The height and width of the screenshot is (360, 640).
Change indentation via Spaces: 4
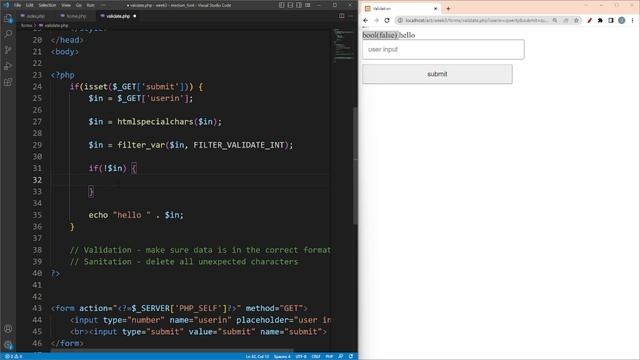[282, 356]
